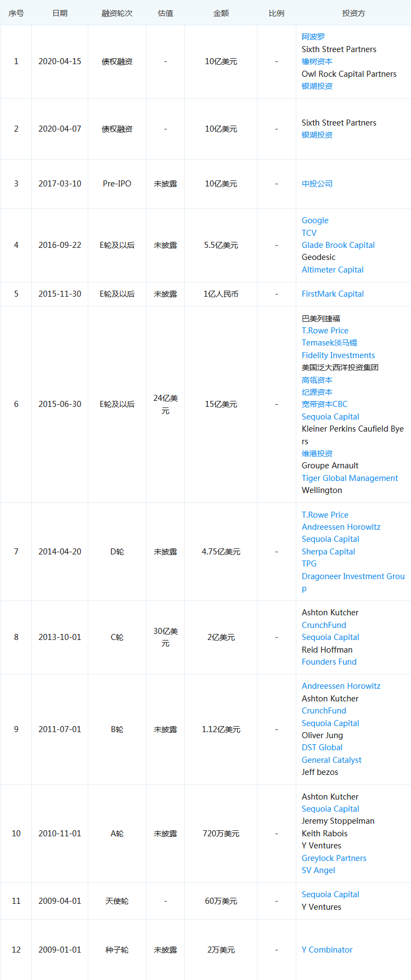Viewport: 411px width, 980px height.
Task: Open the Temasek淡马锡 link
Action: (x=329, y=343)
